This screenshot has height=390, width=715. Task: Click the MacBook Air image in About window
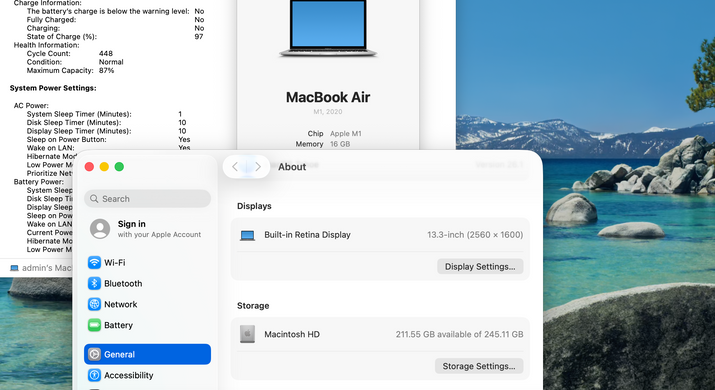(328, 28)
